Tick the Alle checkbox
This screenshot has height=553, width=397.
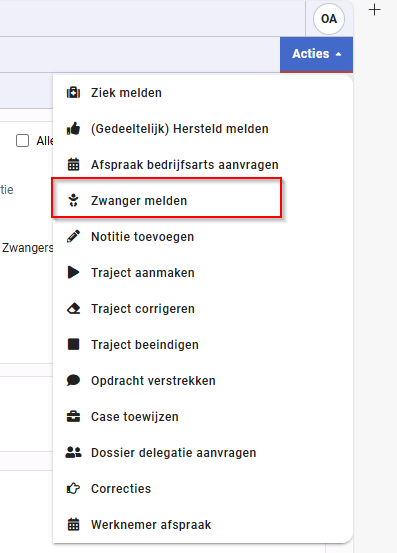point(23,141)
